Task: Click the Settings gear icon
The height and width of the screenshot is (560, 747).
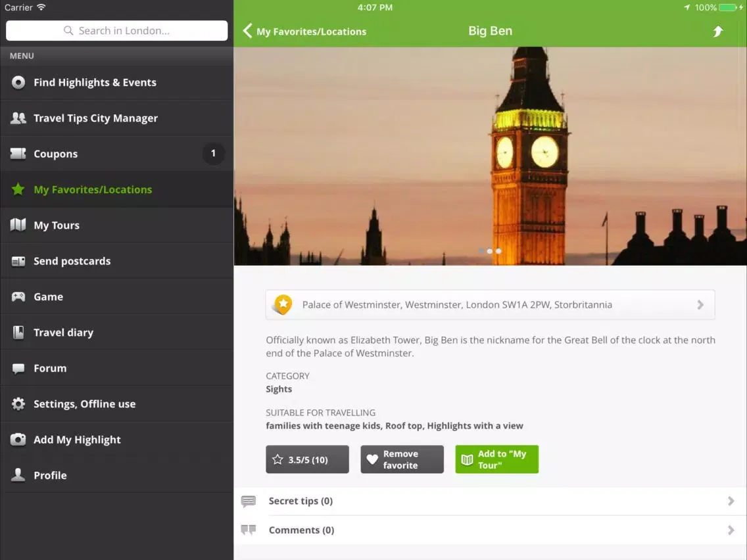Action: pyautogui.click(x=18, y=404)
